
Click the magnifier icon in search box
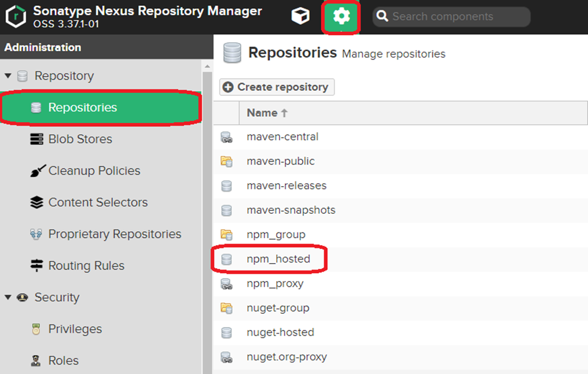pyautogui.click(x=382, y=16)
